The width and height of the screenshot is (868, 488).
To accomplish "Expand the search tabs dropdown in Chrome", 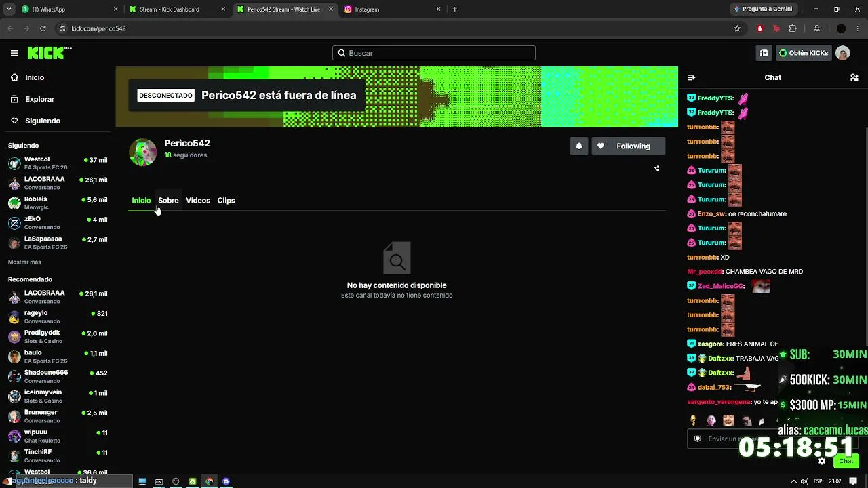I will point(9,9).
